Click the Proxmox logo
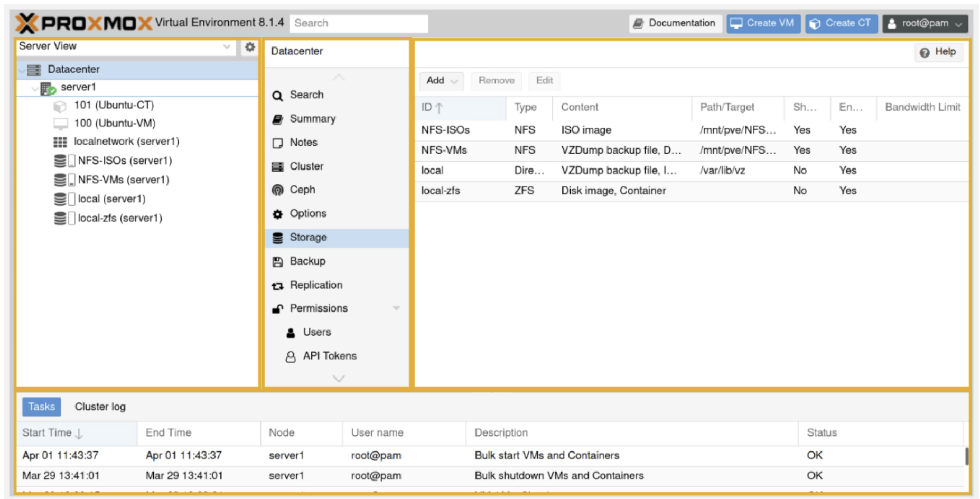This screenshot has height=499, width=980. [x=83, y=23]
